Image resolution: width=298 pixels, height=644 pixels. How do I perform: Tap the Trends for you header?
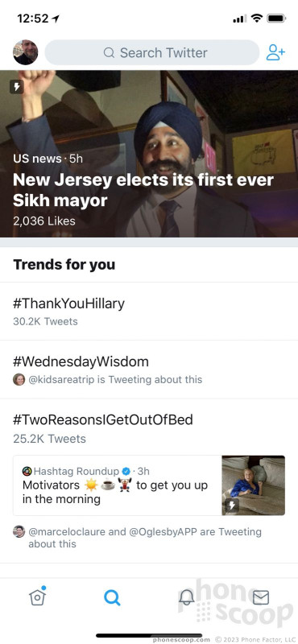(64, 265)
